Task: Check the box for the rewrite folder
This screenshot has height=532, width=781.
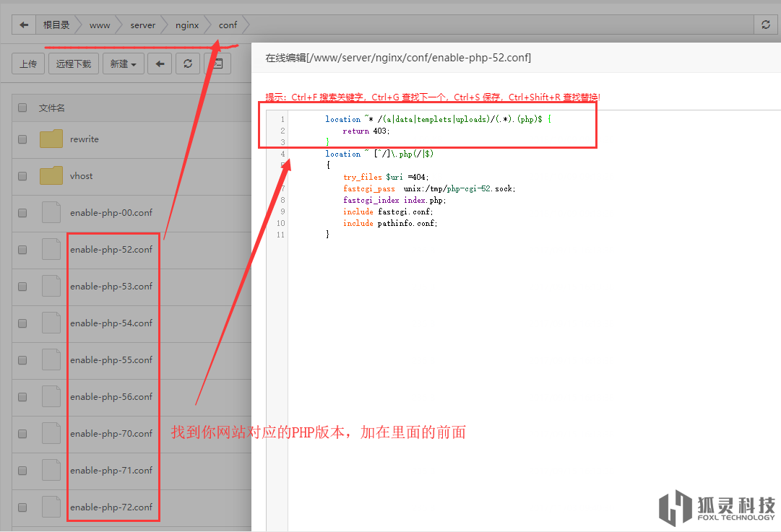Action: pos(22,139)
